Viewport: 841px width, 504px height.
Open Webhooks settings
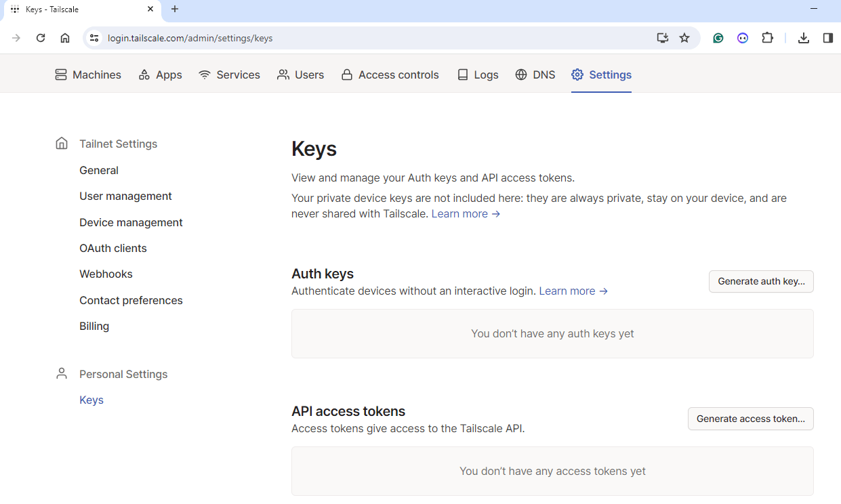click(x=106, y=274)
